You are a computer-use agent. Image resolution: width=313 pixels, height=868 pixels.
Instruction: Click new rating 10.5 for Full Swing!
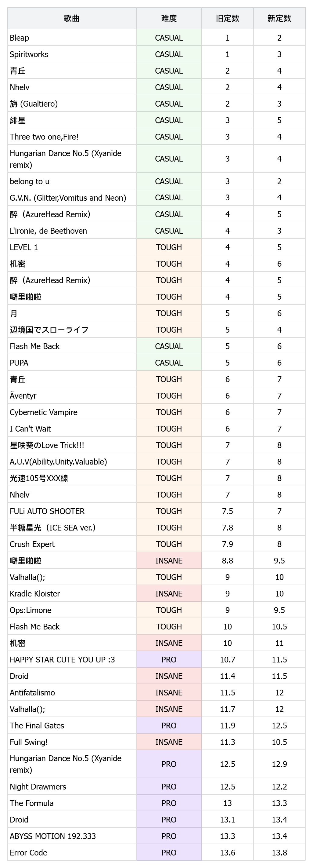click(279, 742)
